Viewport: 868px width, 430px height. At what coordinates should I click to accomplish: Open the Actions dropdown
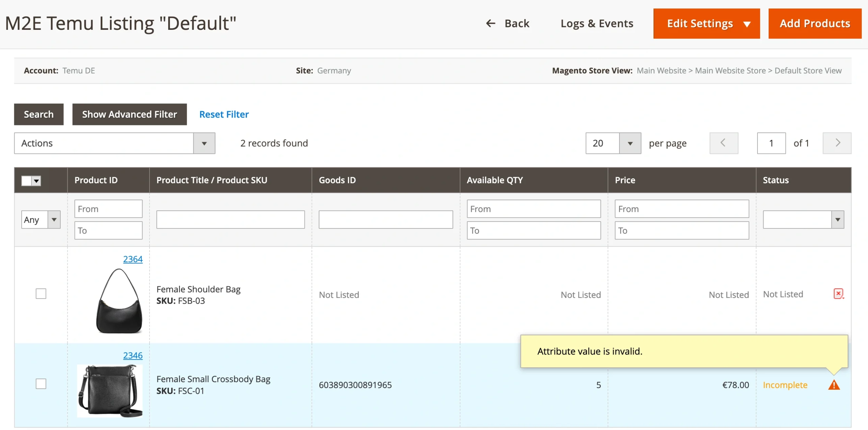[x=115, y=143]
